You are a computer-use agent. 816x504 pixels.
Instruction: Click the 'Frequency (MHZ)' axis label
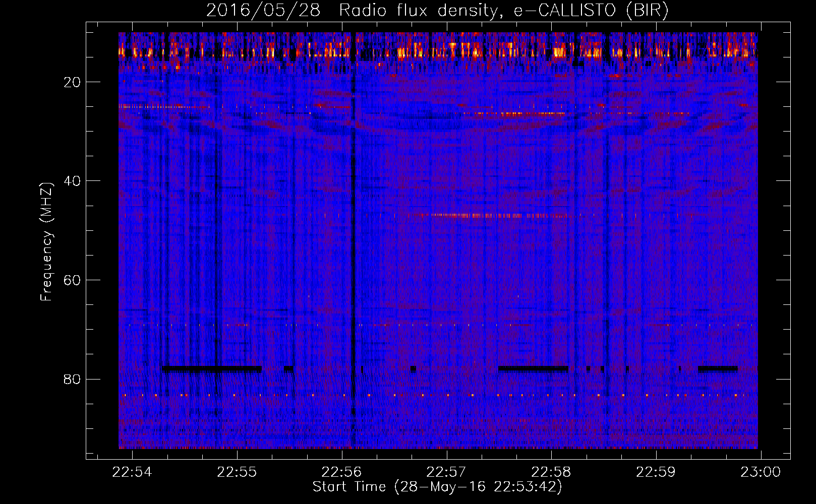46,242
